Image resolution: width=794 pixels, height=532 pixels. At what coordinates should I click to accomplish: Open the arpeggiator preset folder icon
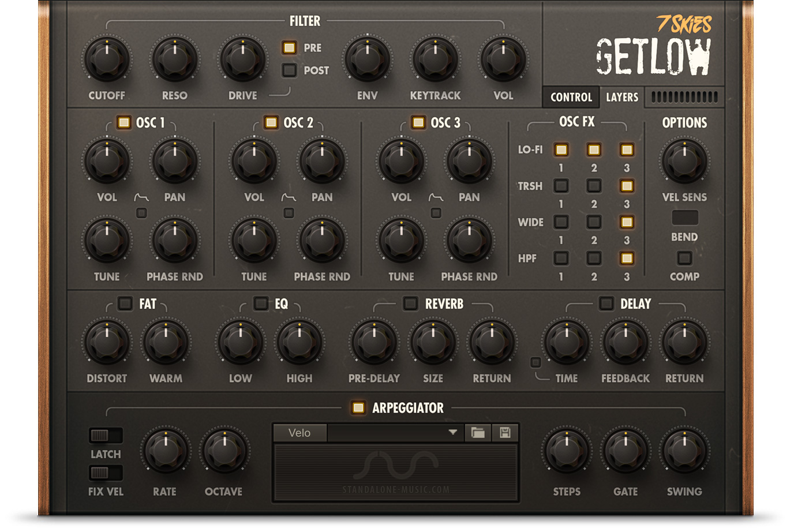478,433
